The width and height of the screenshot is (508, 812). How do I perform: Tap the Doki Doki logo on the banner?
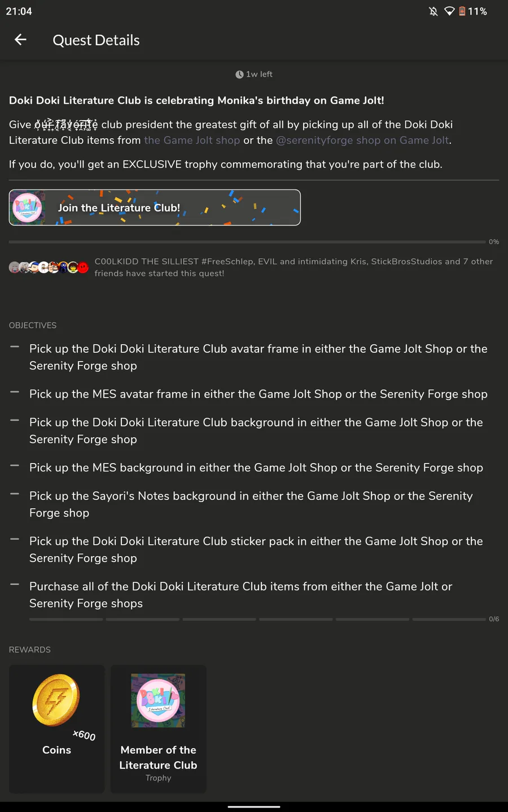tap(27, 208)
